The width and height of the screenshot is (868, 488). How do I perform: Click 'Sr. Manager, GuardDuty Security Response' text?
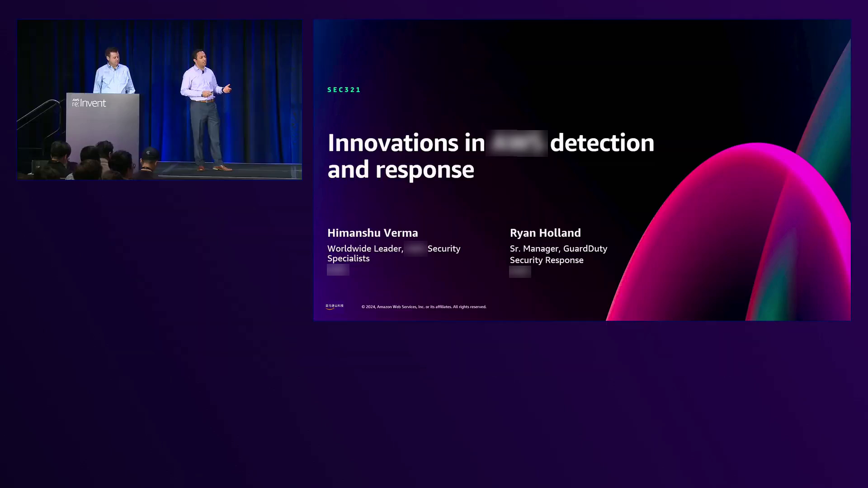(x=558, y=254)
